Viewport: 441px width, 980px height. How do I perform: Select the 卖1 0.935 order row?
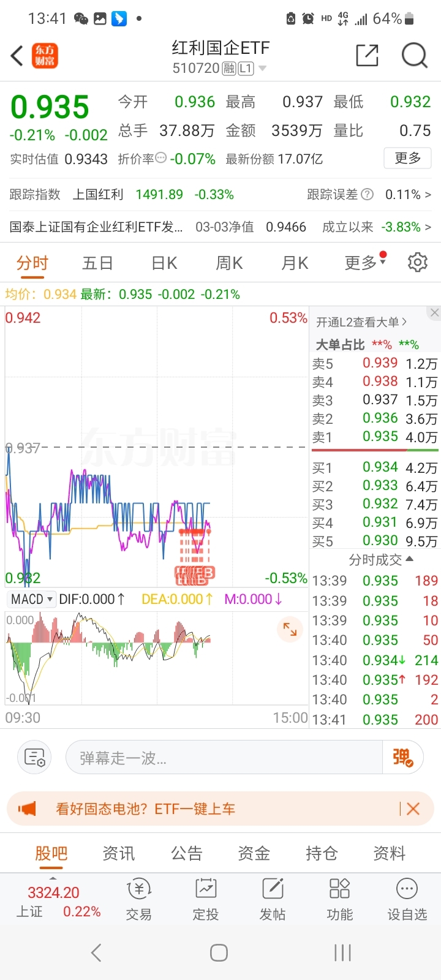point(375,437)
